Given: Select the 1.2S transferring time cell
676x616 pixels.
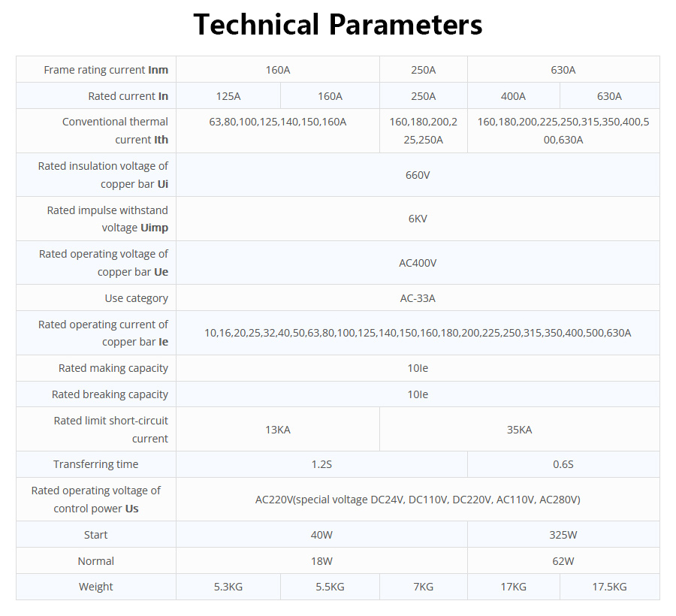Looking at the screenshot, I should coord(321,464).
